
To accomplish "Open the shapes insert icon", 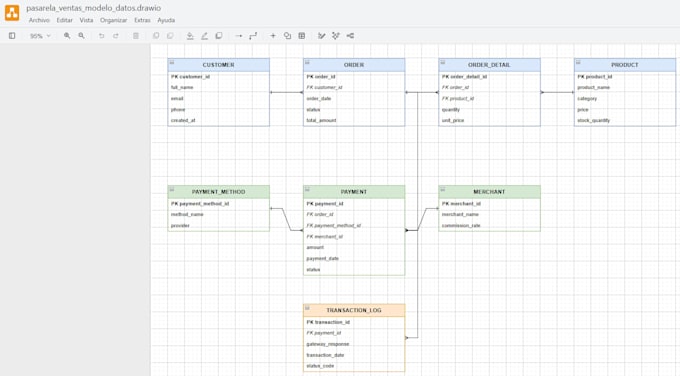I will tap(287, 36).
